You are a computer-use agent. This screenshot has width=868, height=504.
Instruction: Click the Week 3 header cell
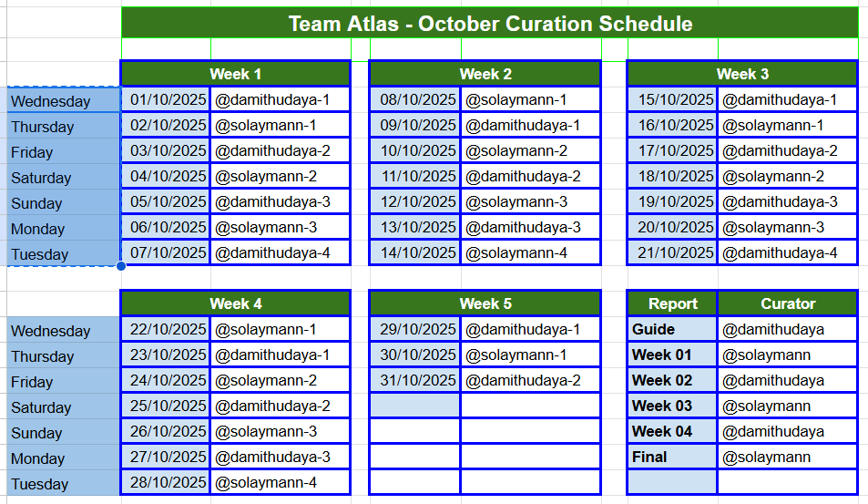coord(742,74)
